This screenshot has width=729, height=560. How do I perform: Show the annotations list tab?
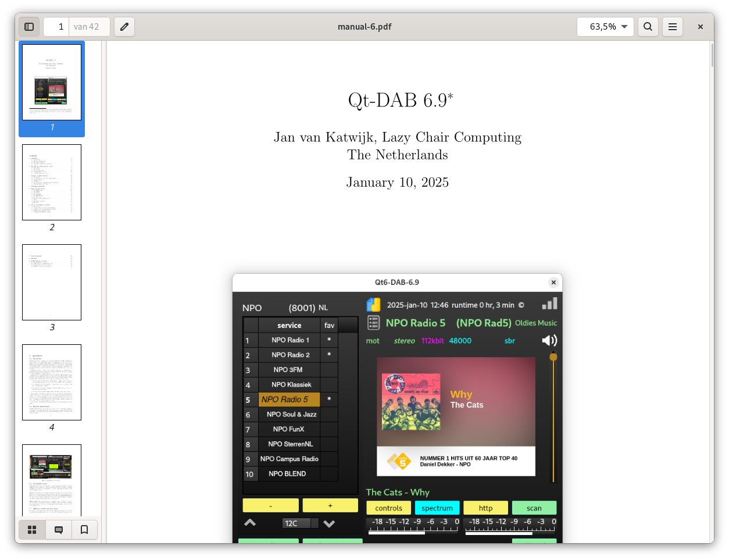(x=59, y=530)
